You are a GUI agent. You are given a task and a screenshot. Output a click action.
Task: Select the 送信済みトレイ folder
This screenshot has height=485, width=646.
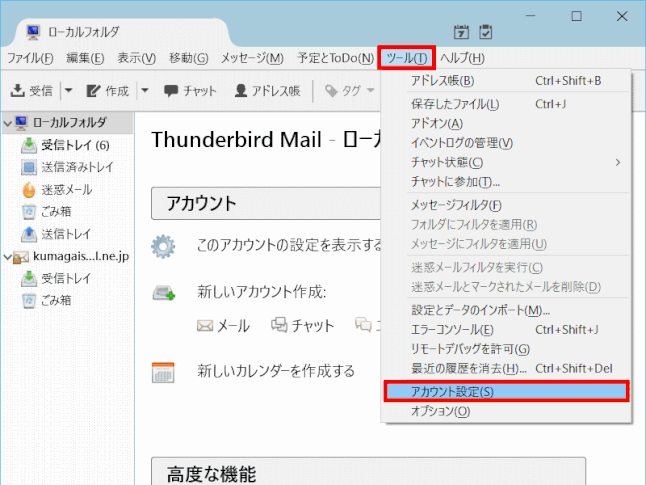pyautogui.click(x=67, y=167)
